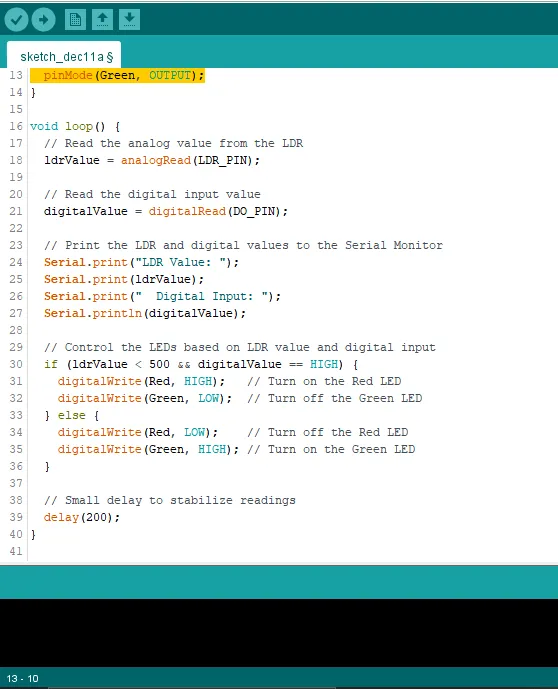The width and height of the screenshot is (558, 689).
Task: Click the 'if (ldrValue < 500' condition line
Action: pyautogui.click(x=201, y=364)
